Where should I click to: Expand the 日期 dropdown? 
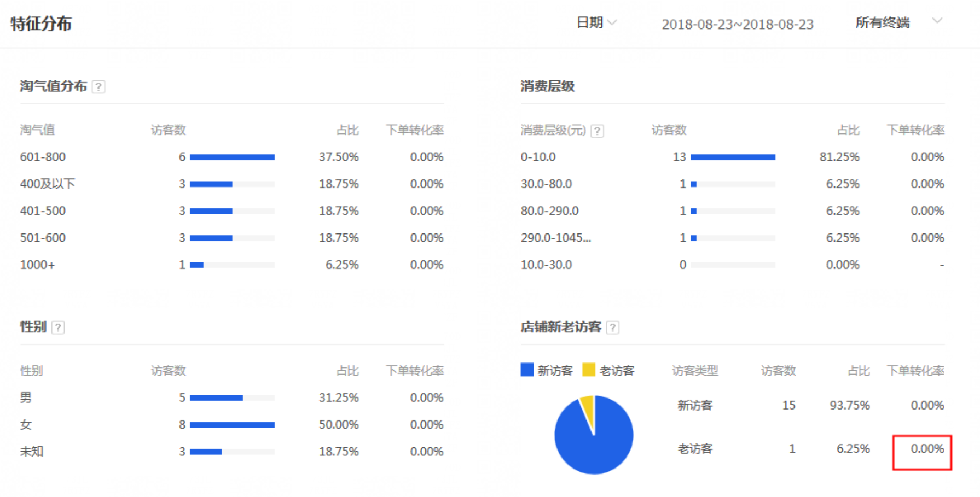(597, 22)
